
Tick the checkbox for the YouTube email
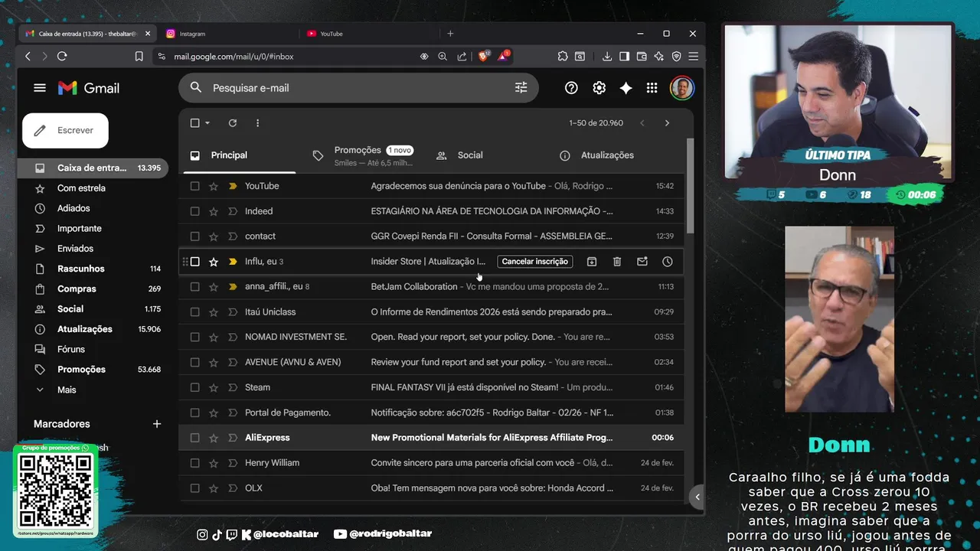(x=194, y=186)
